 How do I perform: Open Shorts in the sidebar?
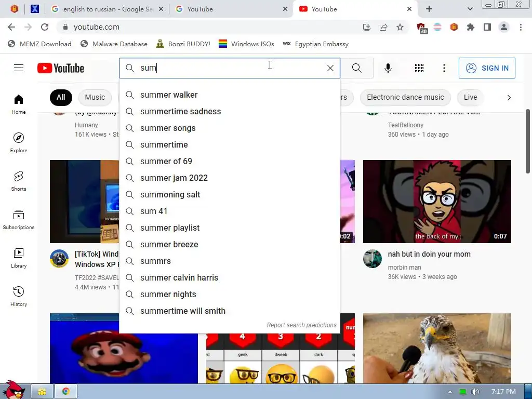pos(19,181)
